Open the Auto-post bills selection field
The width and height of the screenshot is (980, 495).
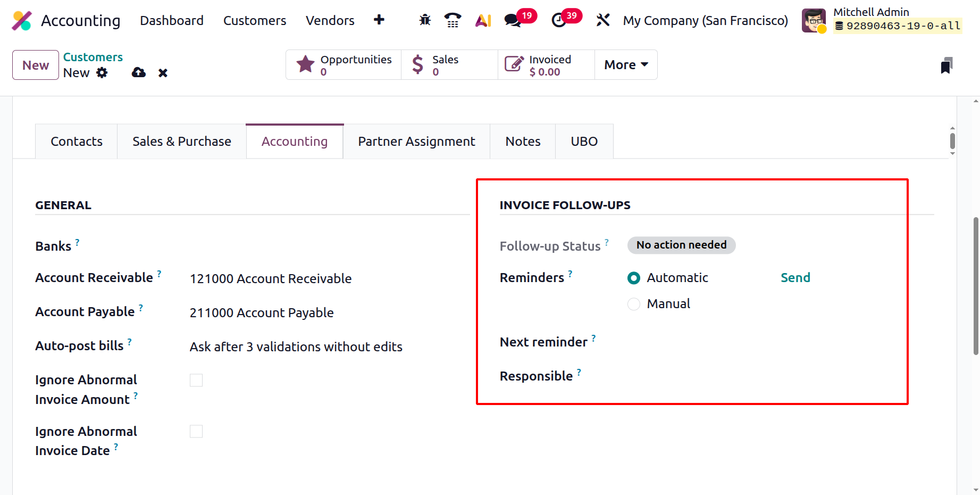296,347
